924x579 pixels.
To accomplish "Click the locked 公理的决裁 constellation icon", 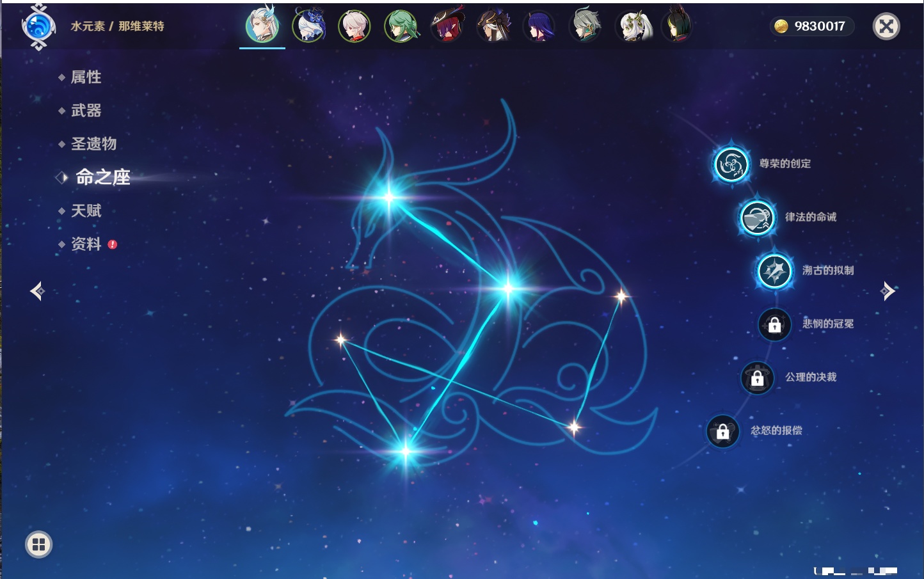I will 757,377.
